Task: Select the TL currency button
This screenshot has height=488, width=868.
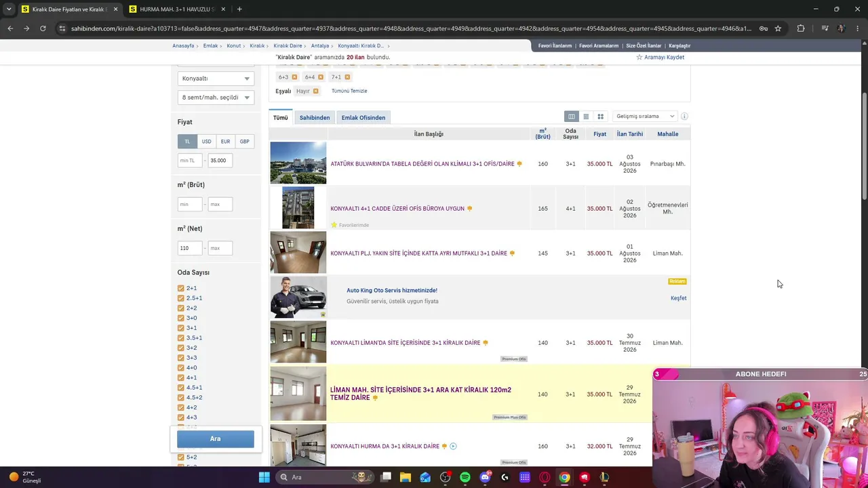Action: point(187,142)
